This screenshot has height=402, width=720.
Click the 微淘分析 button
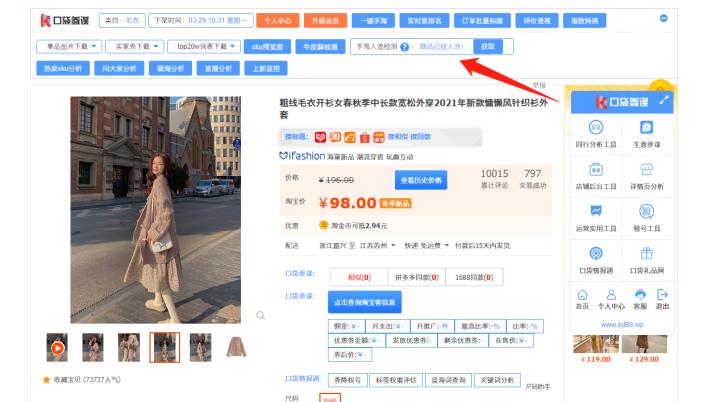[170, 68]
